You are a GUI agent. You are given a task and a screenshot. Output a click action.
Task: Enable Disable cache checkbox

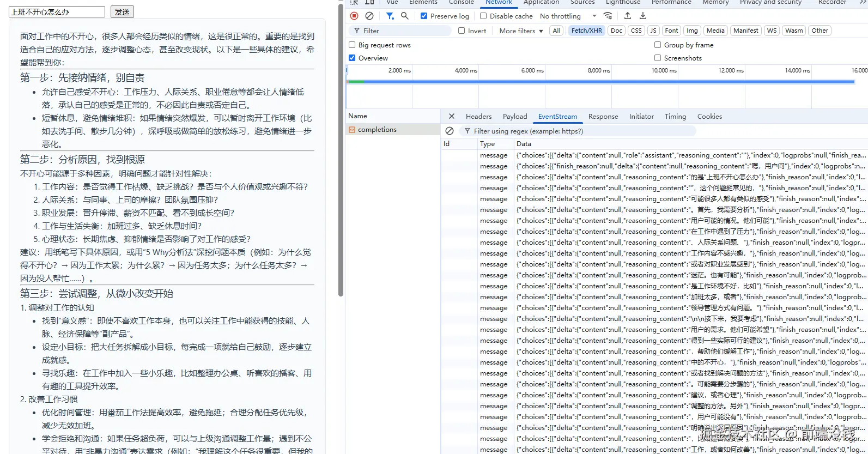[x=483, y=16]
